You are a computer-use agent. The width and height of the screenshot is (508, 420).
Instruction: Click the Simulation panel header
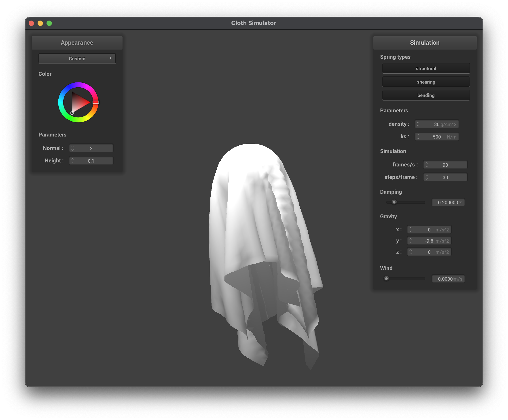coord(425,42)
